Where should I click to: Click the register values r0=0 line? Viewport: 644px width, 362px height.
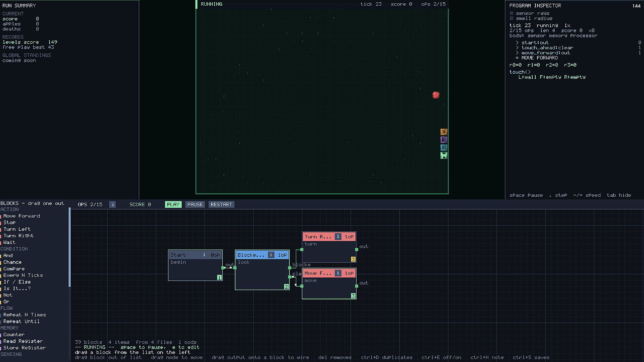[543, 65]
